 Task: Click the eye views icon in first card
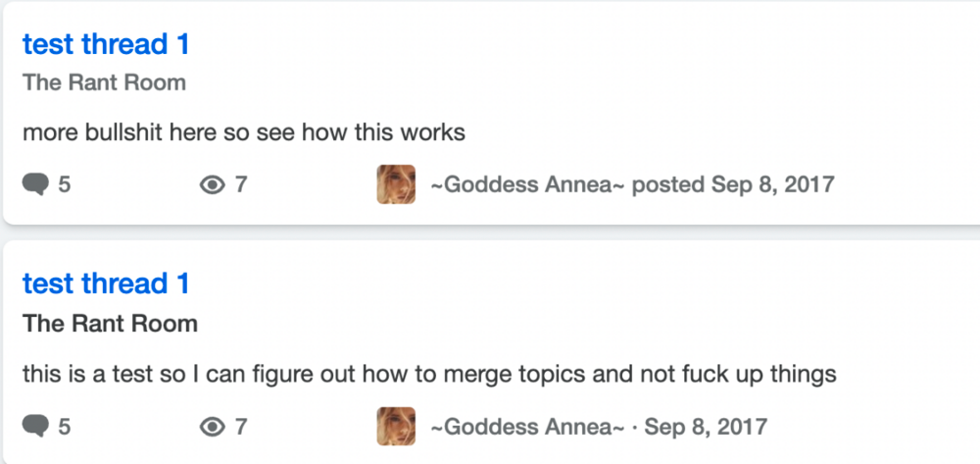pyautogui.click(x=213, y=185)
